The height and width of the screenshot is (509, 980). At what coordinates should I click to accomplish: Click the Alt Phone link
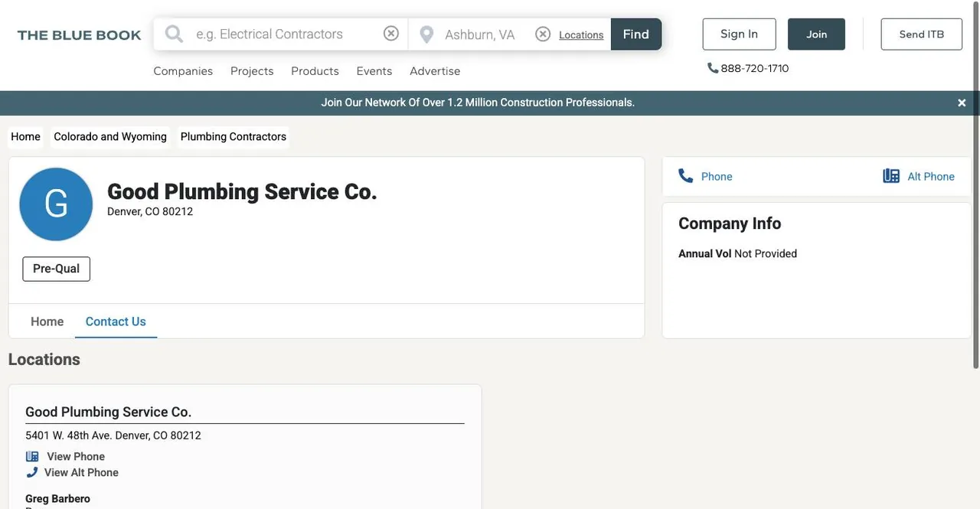tap(931, 176)
